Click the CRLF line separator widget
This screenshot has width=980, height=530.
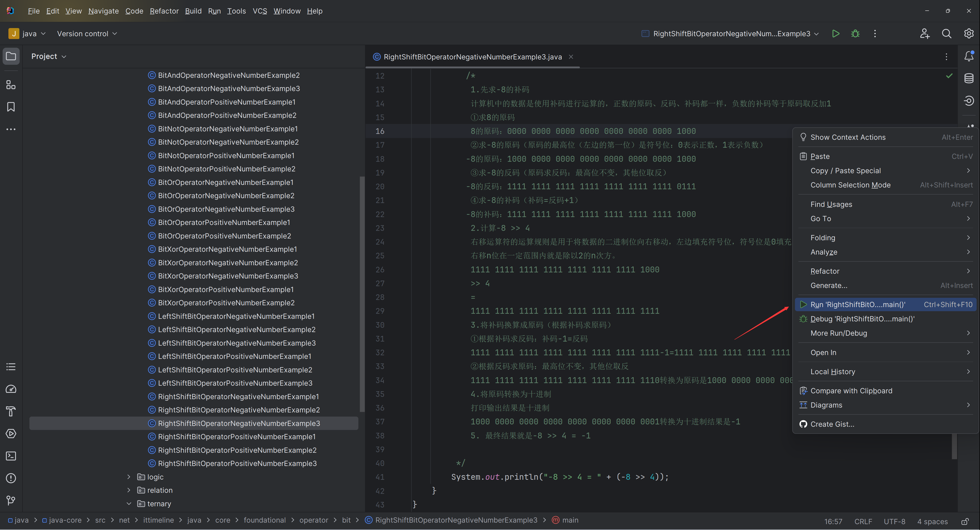pyautogui.click(x=863, y=521)
